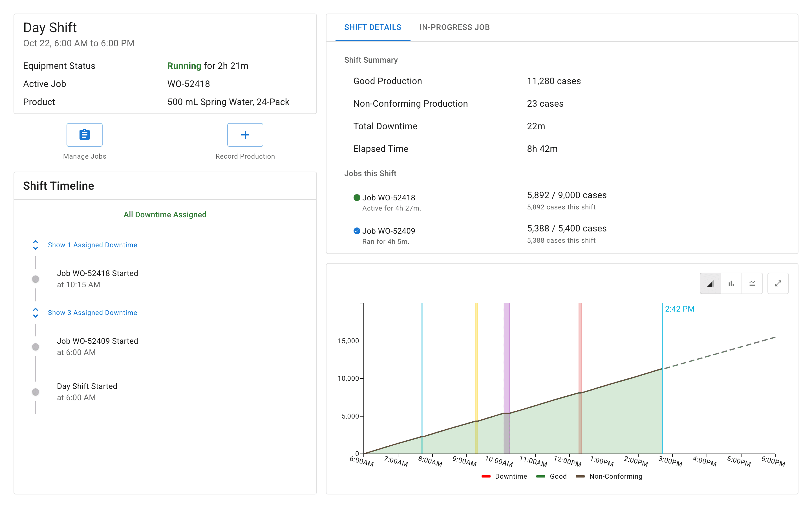Expand the 1 Assigned Downtime chevron

[35, 245]
